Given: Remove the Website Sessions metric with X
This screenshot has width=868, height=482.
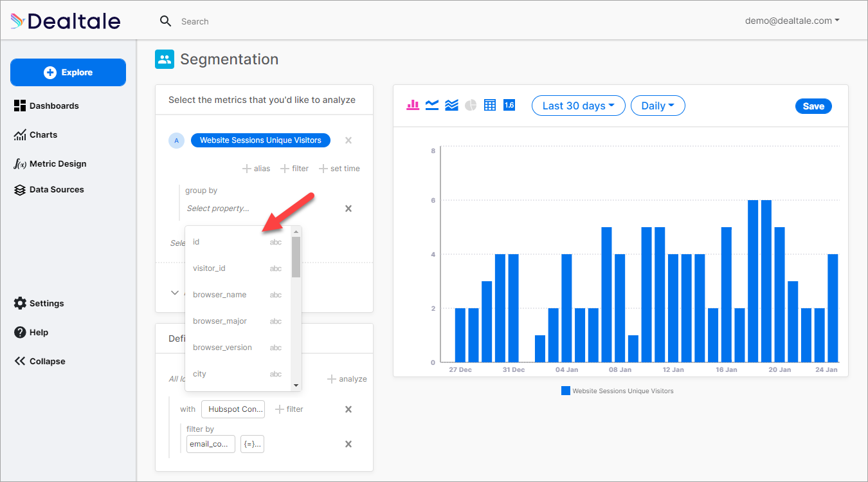Looking at the screenshot, I should [348, 140].
